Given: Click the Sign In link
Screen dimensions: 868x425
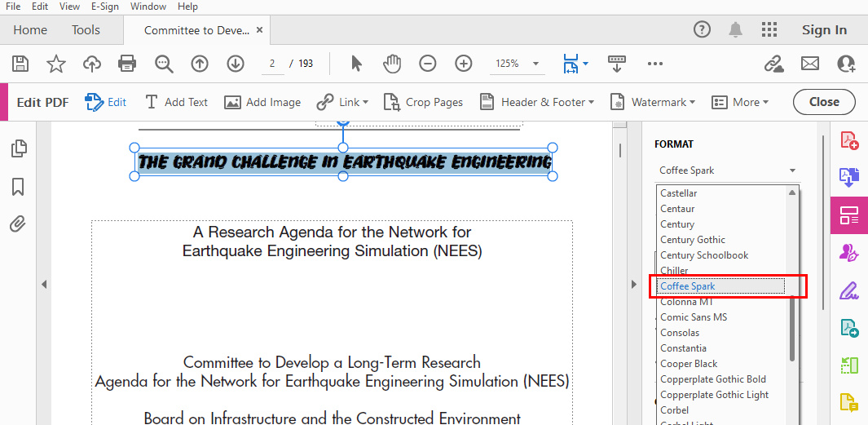Looking at the screenshot, I should point(824,30).
